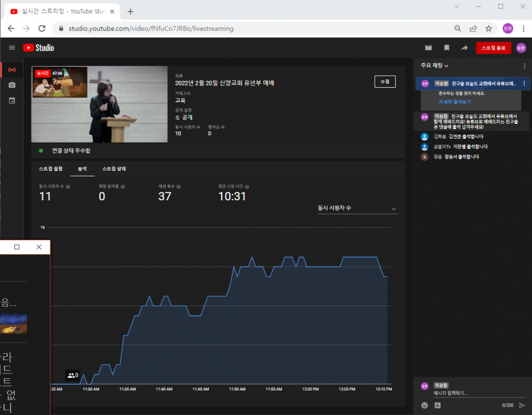Viewport: 532px width, 415px height.
Task: Expand the 주요 채팅 chat mode dropdown
Action: [x=435, y=65]
